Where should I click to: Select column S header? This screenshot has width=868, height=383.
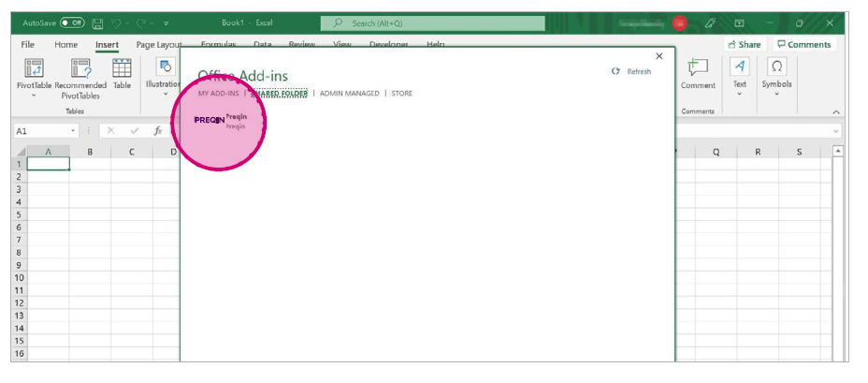[x=799, y=152]
